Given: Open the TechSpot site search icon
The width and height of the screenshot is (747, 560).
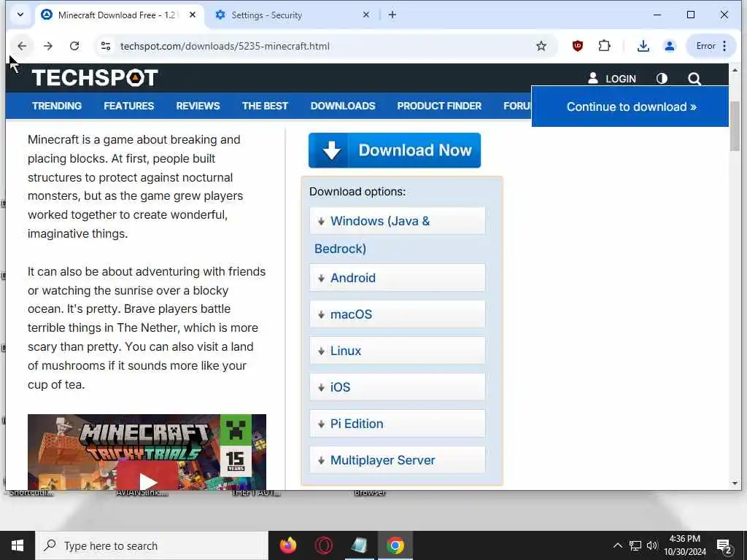Looking at the screenshot, I should pos(694,79).
